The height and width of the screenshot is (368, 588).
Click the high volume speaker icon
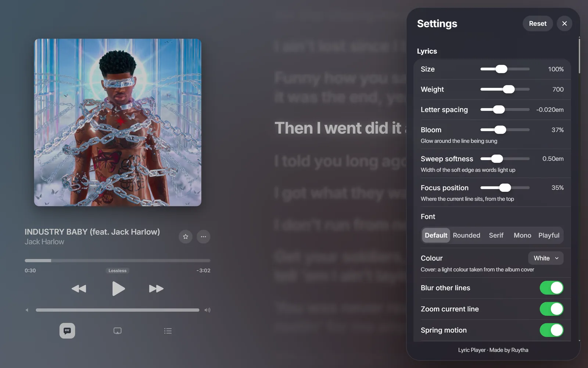coord(208,310)
